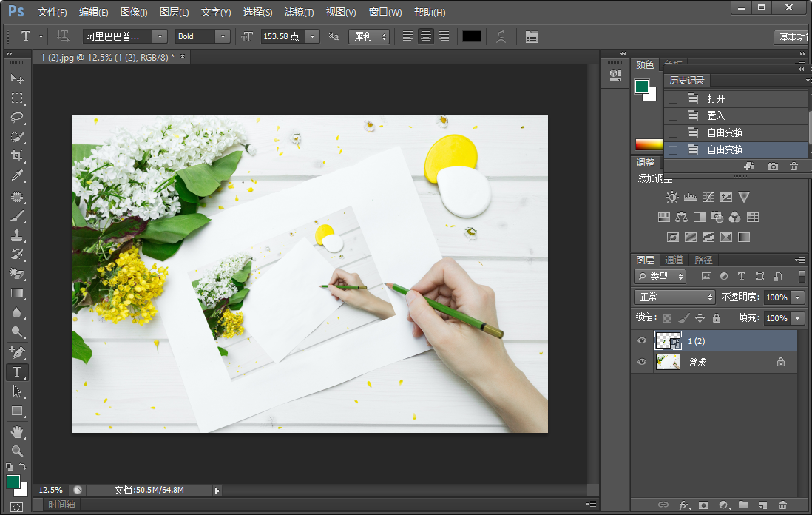Open the 文件(F) menu

click(x=53, y=12)
